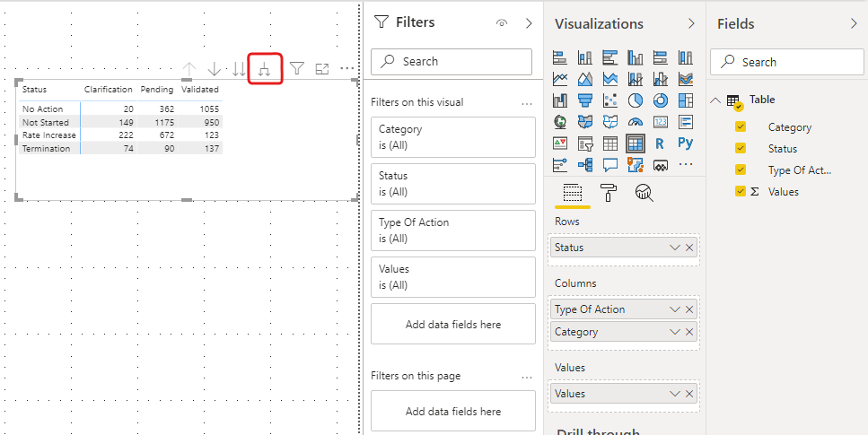Select the Clustered column chart visual
The width and height of the screenshot is (868, 435).
coord(635,57)
